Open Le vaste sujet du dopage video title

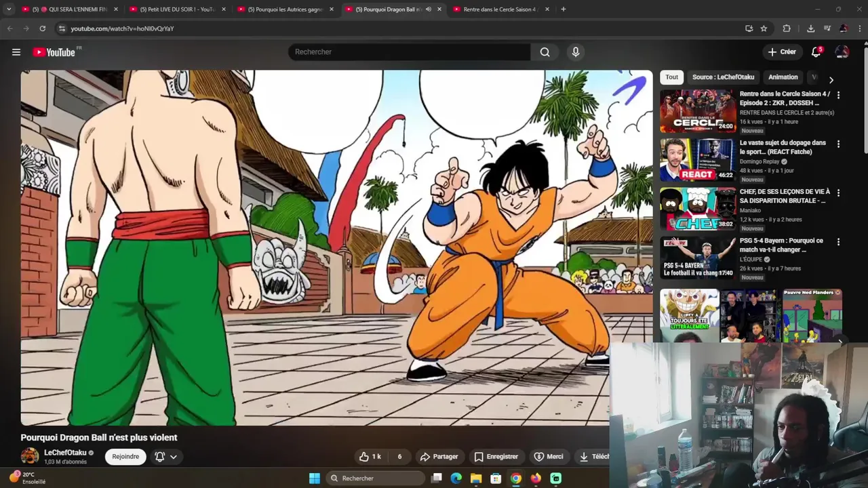(783, 147)
